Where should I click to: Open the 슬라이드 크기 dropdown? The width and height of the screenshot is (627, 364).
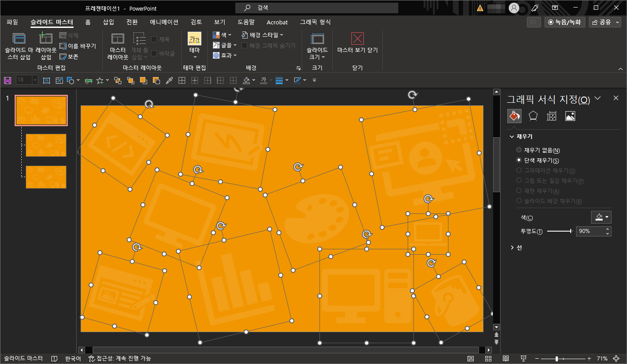click(317, 46)
